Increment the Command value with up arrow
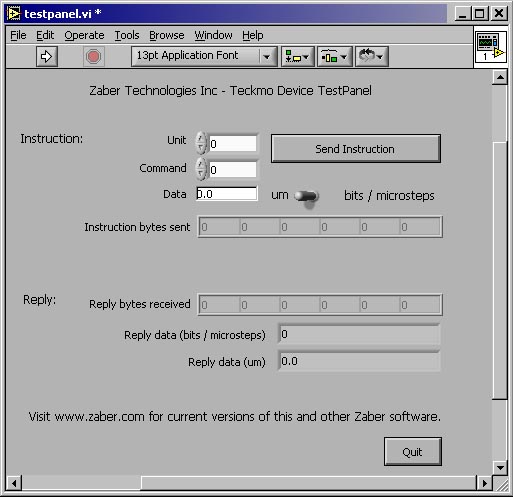This screenshot has width=513, height=497. click(201, 164)
